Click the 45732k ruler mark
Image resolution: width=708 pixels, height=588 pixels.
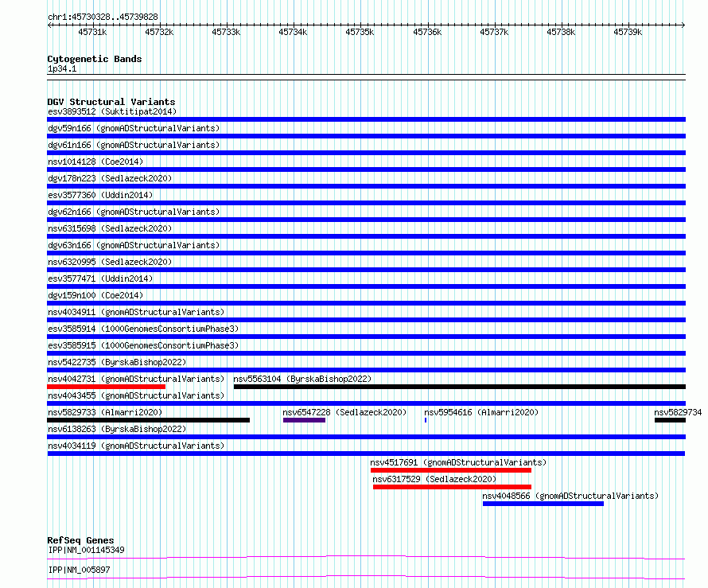click(x=159, y=32)
